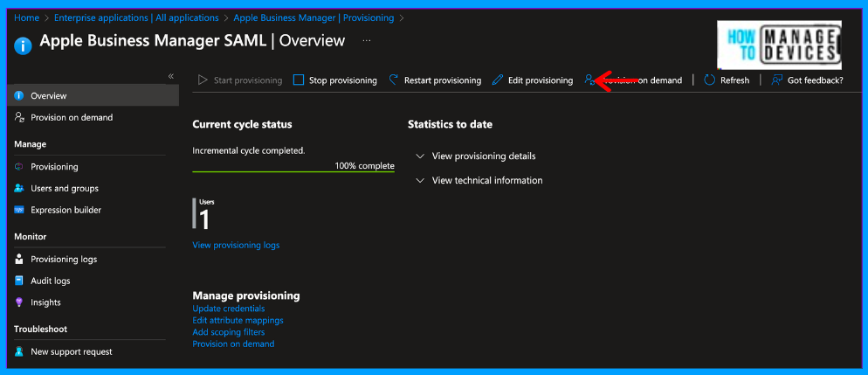Click 'Incremental cycle completed.' status text
The width and height of the screenshot is (868, 375).
pyautogui.click(x=249, y=150)
